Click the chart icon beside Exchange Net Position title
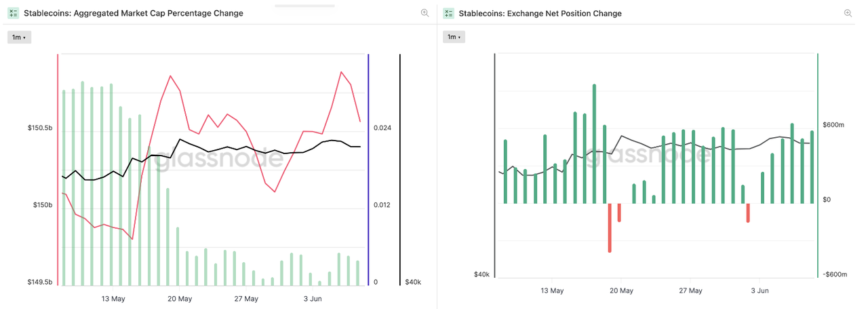Screen dimensions: 868x309 pyautogui.click(x=448, y=13)
